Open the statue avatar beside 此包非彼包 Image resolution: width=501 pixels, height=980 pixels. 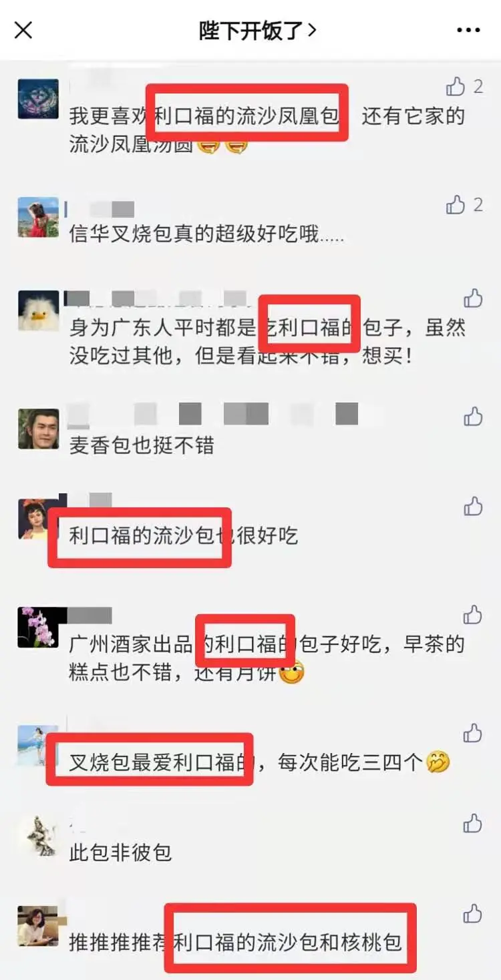point(38,835)
